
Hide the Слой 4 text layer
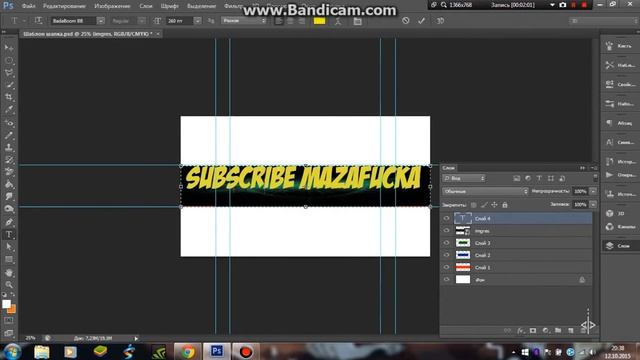coord(446,218)
